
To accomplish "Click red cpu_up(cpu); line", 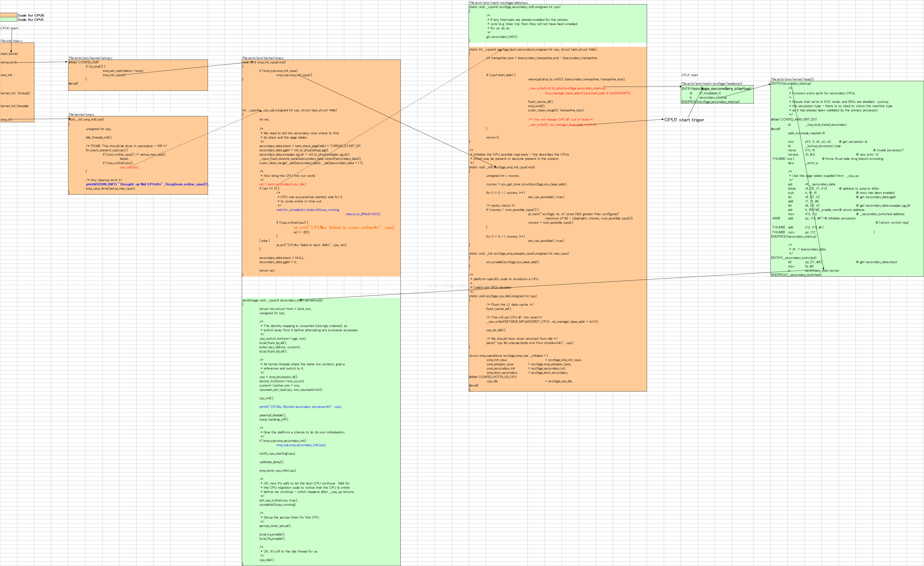I will pyautogui.click(x=129, y=167).
